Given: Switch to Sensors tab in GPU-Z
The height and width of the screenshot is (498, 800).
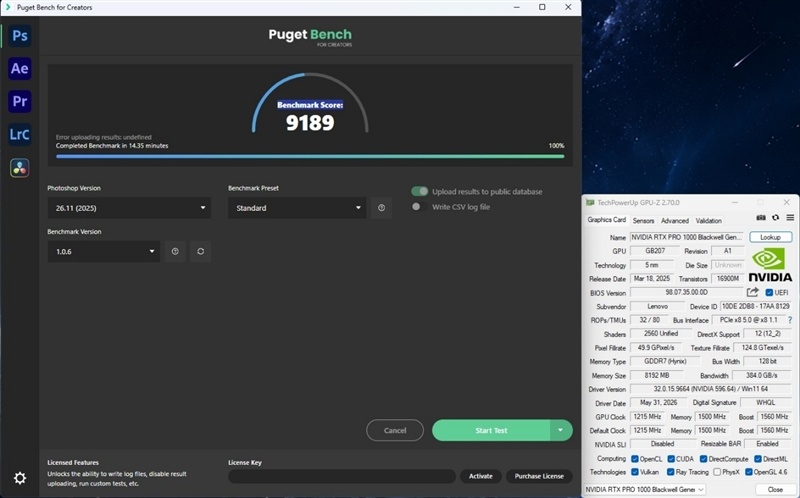Looking at the screenshot, I should [643, 220].
